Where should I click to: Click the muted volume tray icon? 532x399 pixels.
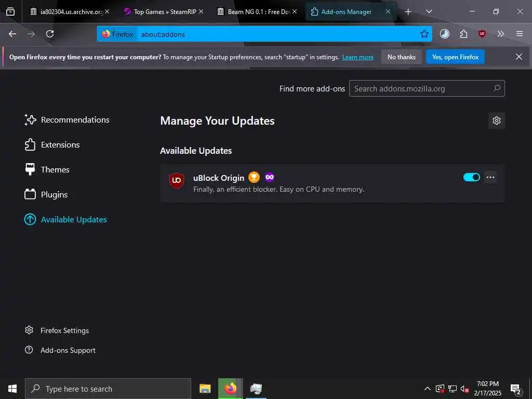[464, 389]
